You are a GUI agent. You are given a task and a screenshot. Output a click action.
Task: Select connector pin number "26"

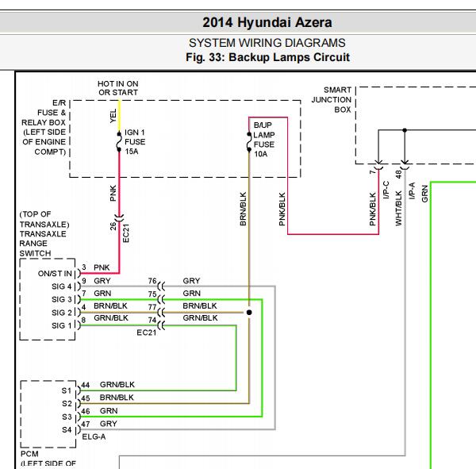(x=113, y=226)
